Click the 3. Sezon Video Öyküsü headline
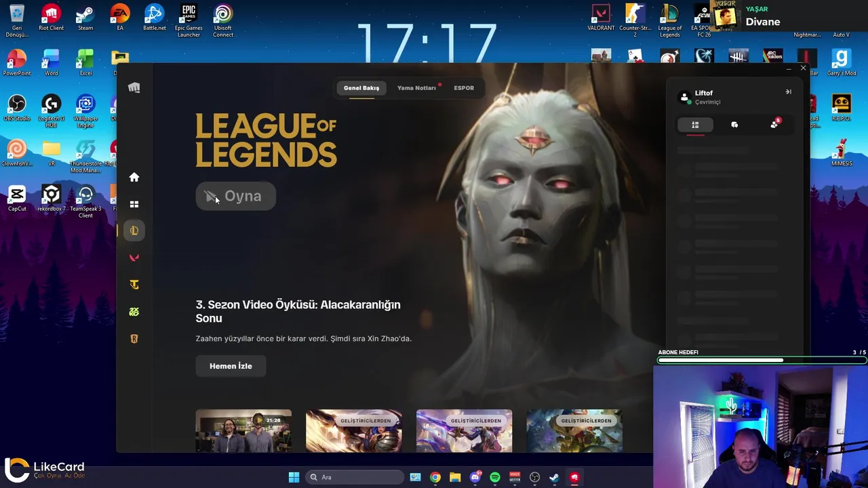The image size is (868, 488). click(x=298, y=311)
